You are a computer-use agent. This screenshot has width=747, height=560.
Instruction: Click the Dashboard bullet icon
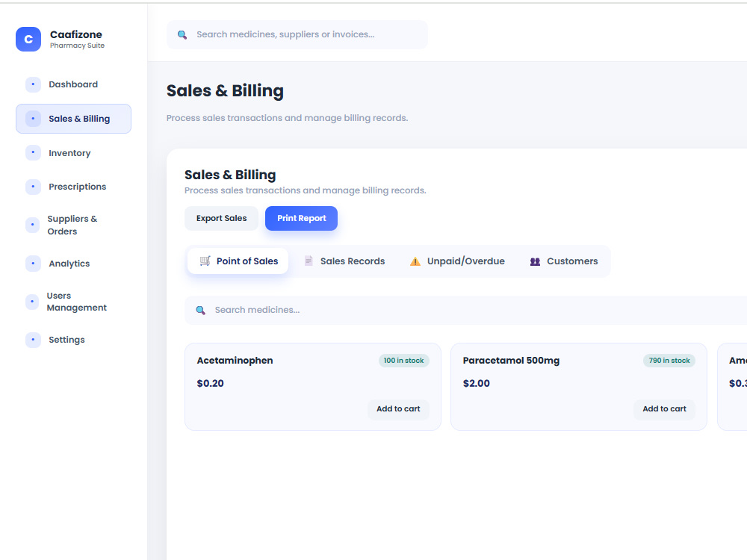pos(33,84)
